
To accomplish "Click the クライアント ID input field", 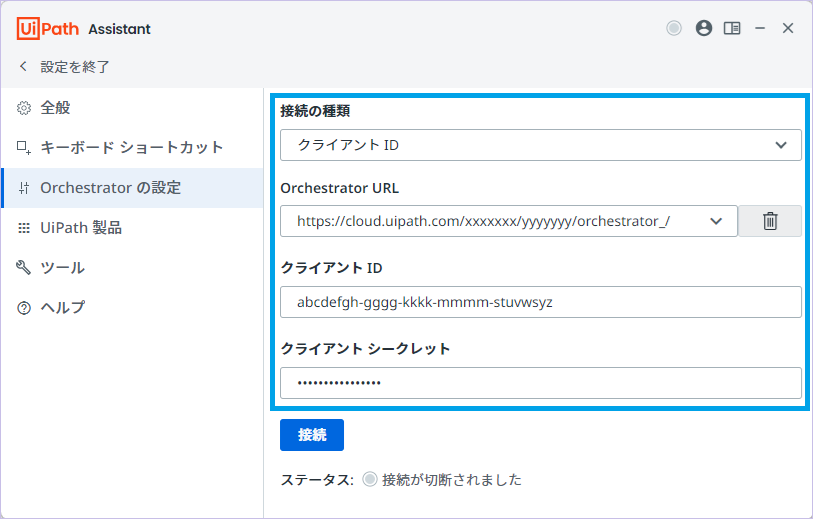I will click(541, 302).
